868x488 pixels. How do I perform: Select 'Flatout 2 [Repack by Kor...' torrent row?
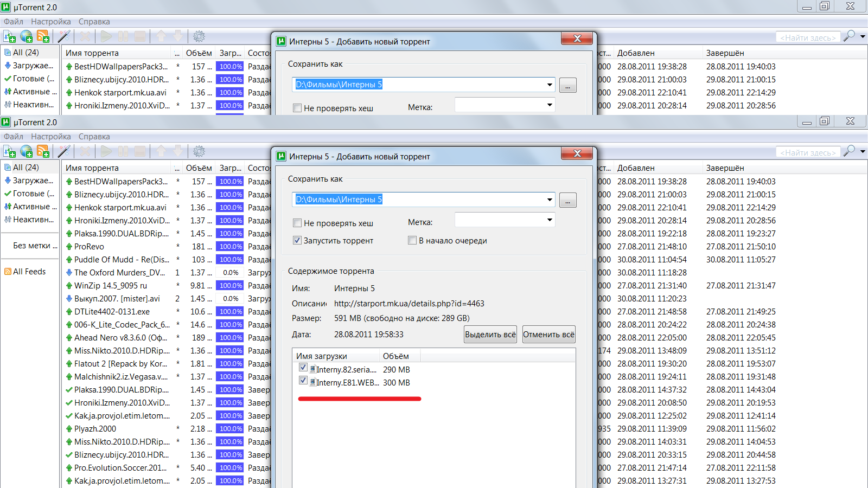[120, 364]
